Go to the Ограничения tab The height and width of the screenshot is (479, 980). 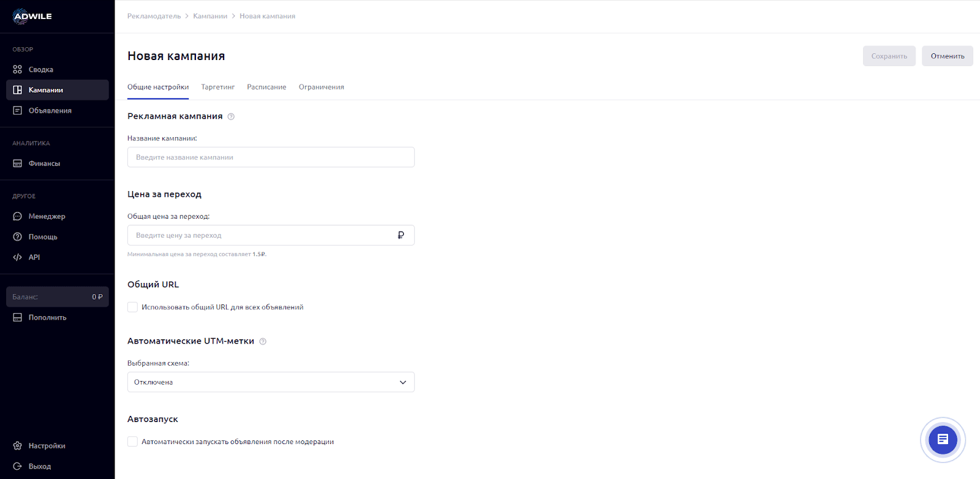pyautogui.click(x=321, y=87)
